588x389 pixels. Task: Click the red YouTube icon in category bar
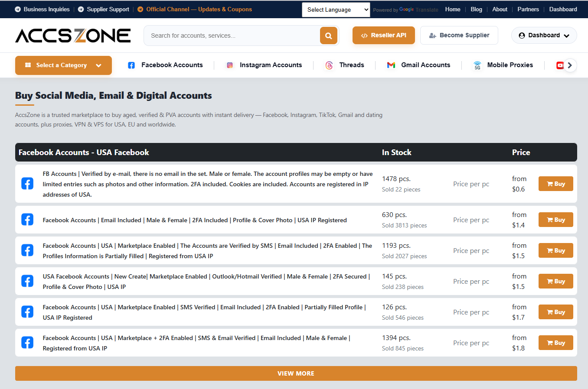(560, 65)
